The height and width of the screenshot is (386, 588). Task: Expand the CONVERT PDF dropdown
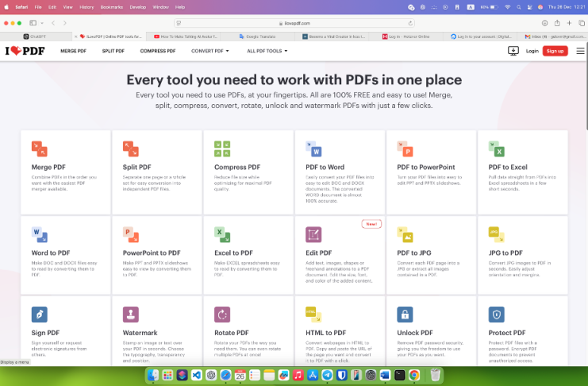[210, 51]
